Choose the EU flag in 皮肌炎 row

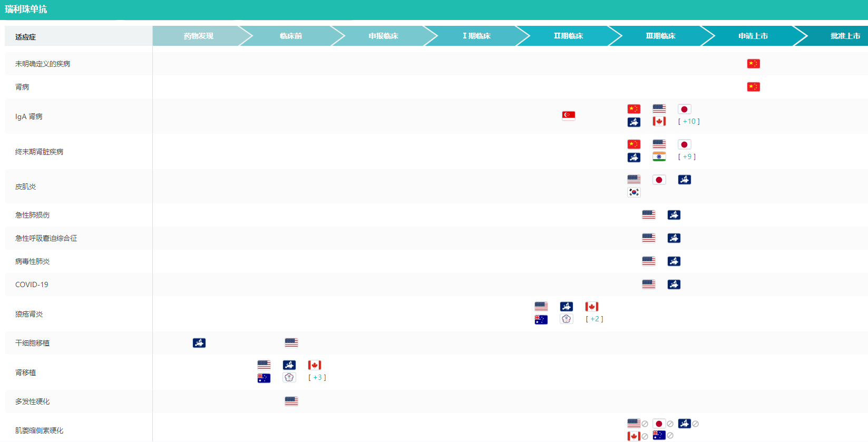[x=685, y=180]
